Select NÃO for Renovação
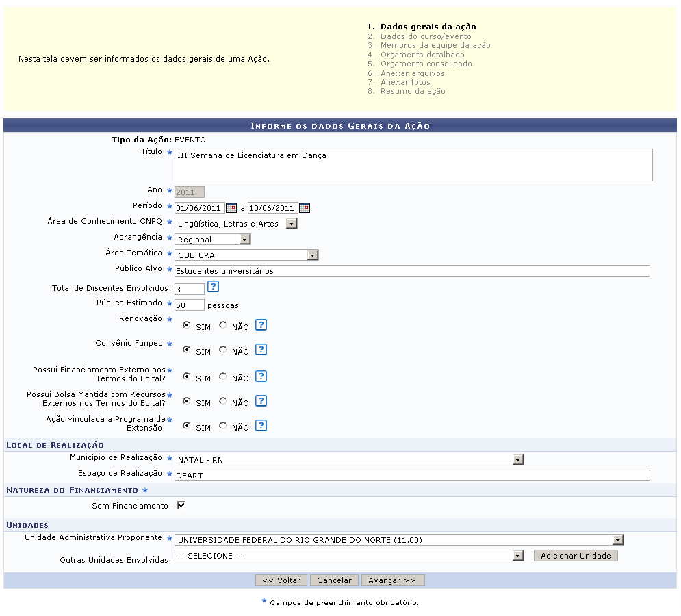Screen dimensions: 681x616 (x=222, y=326)
